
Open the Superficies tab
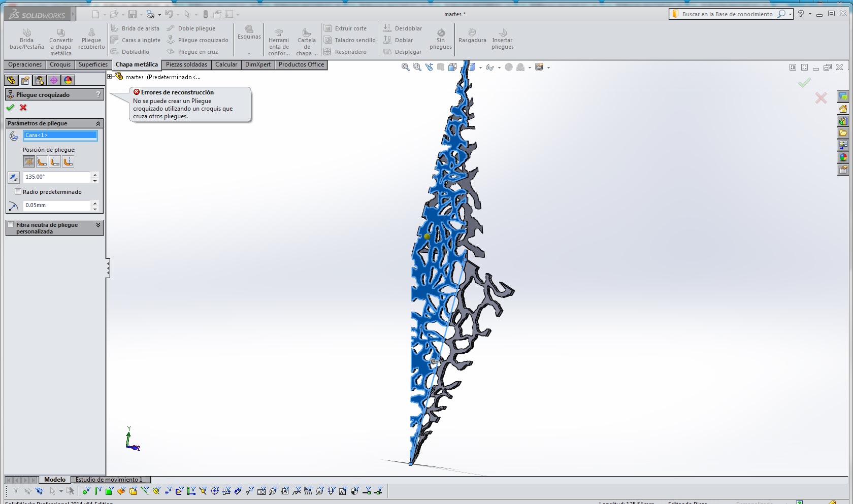(x=93, y=64)
